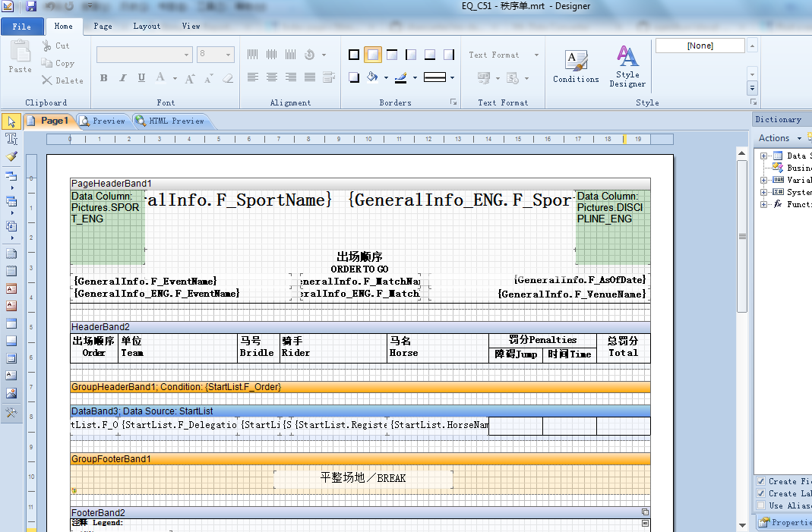Open the font size dropdown
812x532 pixels.
click(229, 55)
